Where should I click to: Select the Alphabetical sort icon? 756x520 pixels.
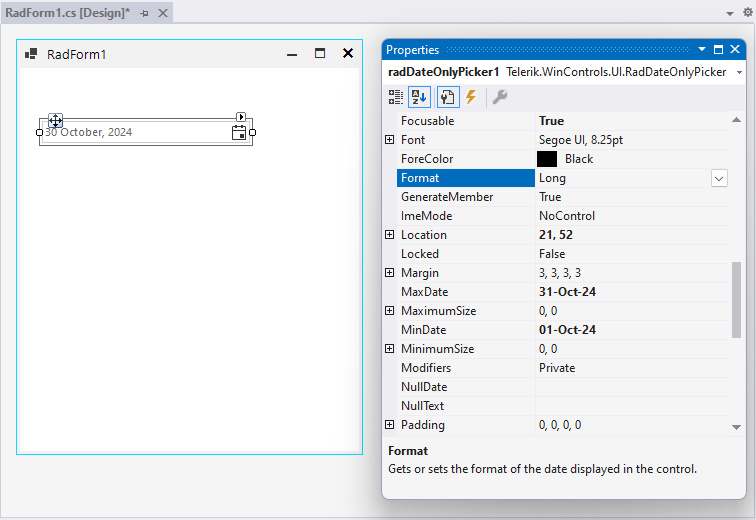[x=419, y=97]
